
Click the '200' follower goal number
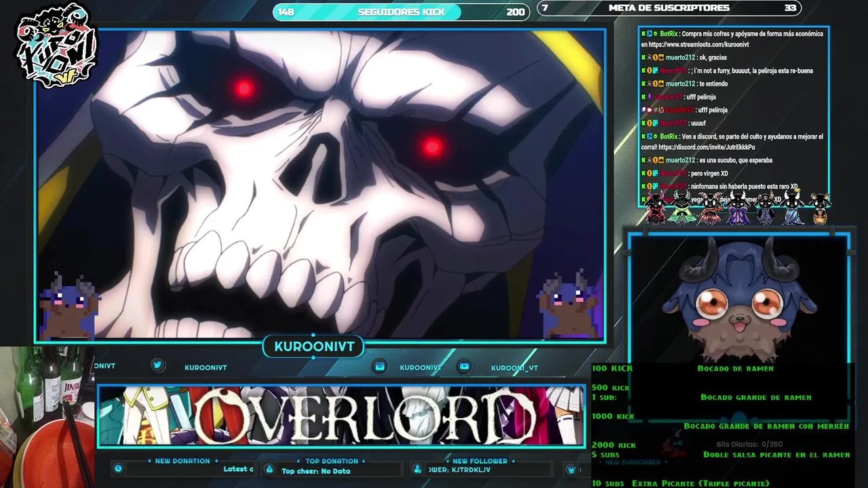[x=515, y=12]
